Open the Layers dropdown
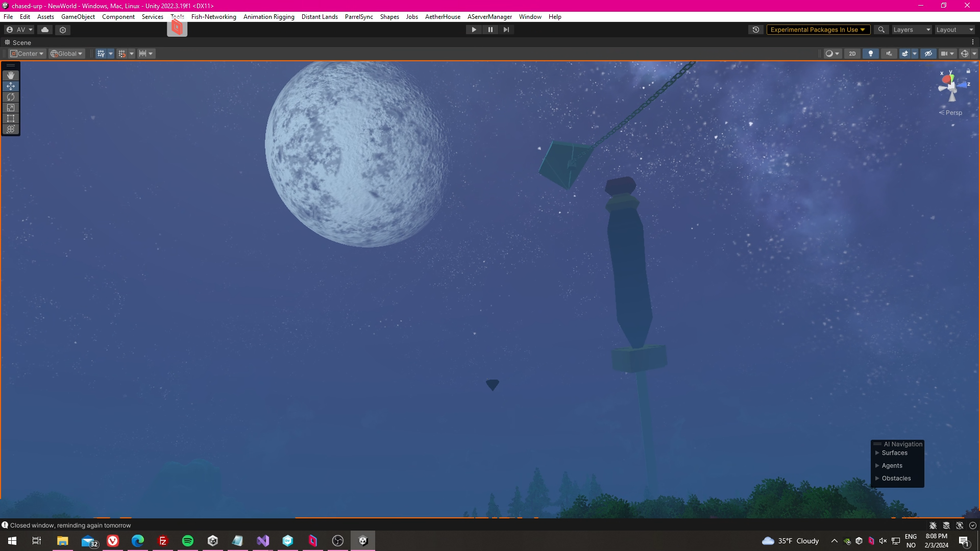 click(x=912, y=30)
